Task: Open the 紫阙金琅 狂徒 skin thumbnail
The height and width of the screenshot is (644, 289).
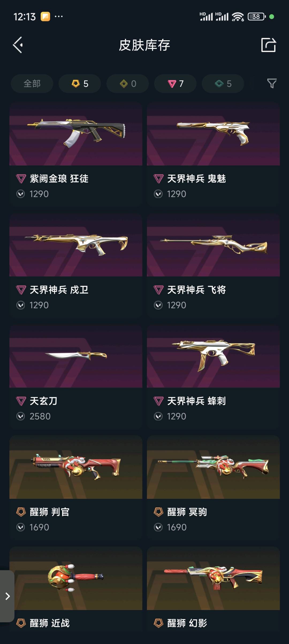Action: [x=76, y=134]
